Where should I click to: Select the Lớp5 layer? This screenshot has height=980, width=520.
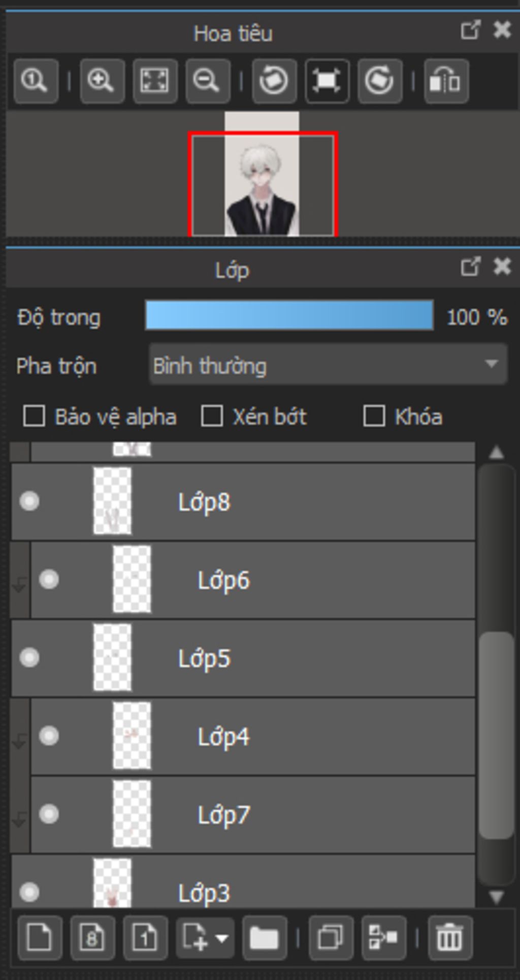coord(243,658)
